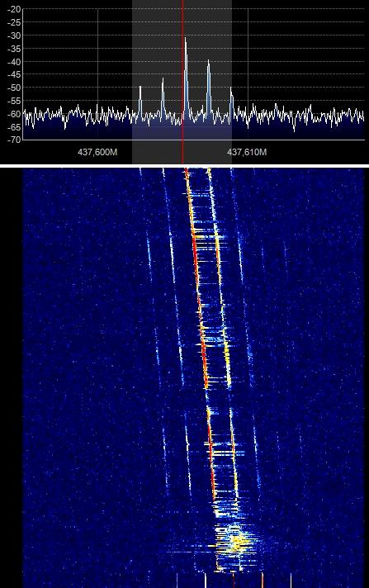
Task: Click the 437,600M frequency label
Action: tap(97, 152)
